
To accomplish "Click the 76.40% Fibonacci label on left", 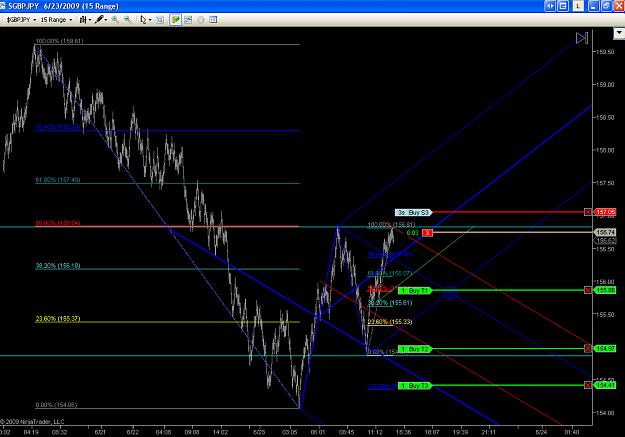I will tap(58, 127).
